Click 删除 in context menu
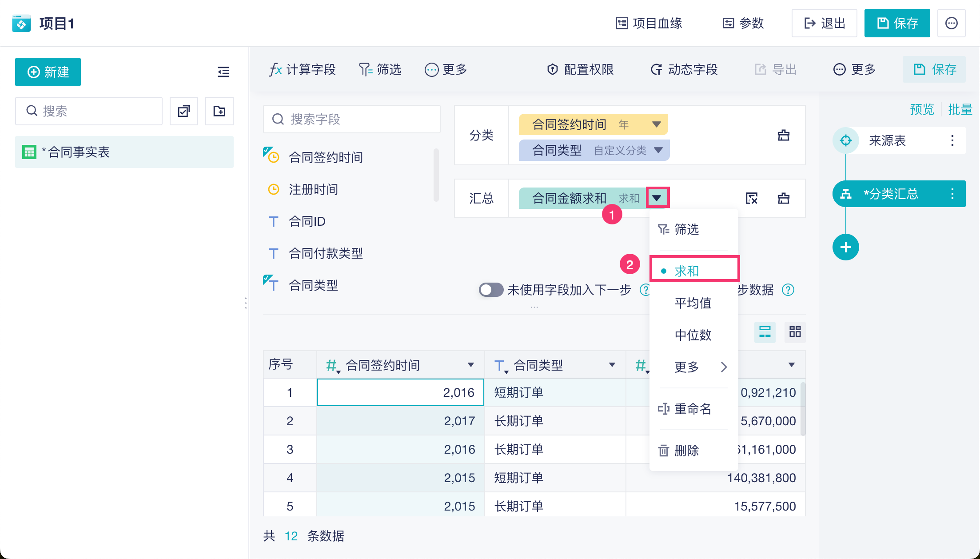This screenshot has height=559, width=980. tap(686, 451)
